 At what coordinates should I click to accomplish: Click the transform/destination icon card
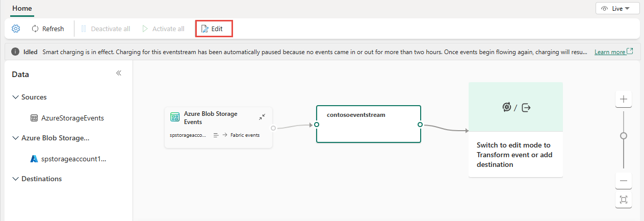point(516,107)
